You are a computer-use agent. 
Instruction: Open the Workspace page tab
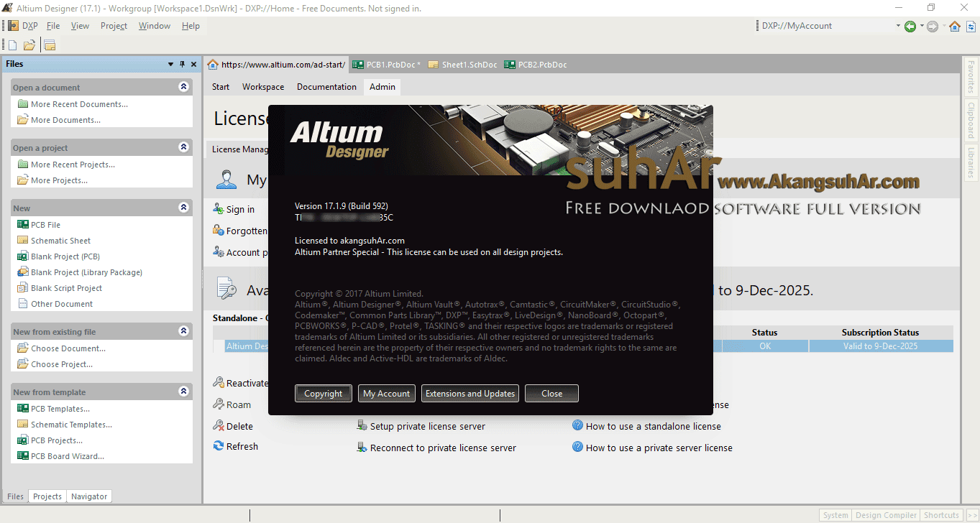coord(263,87)
